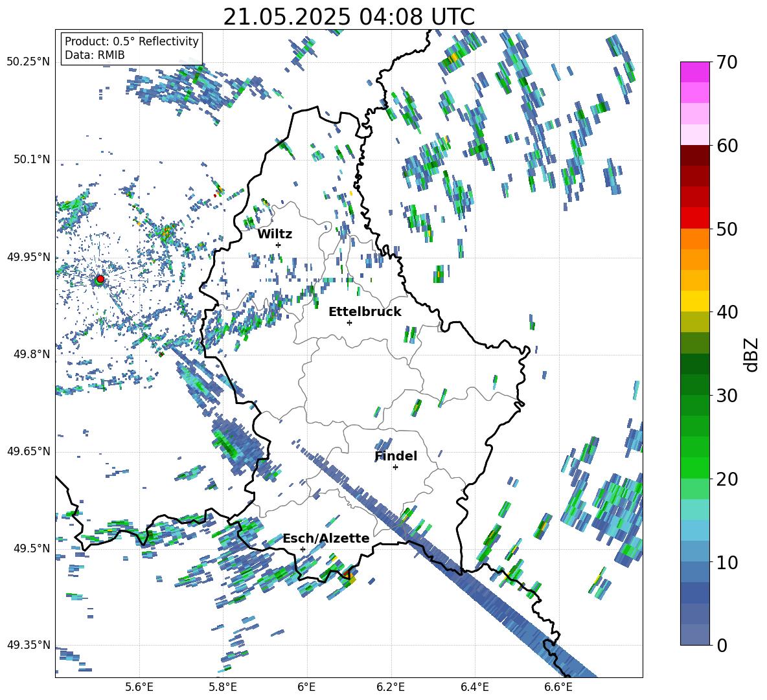767x700 pixels.
Task: Click the 49.35°N latitude label
Action: coord(29,645)
